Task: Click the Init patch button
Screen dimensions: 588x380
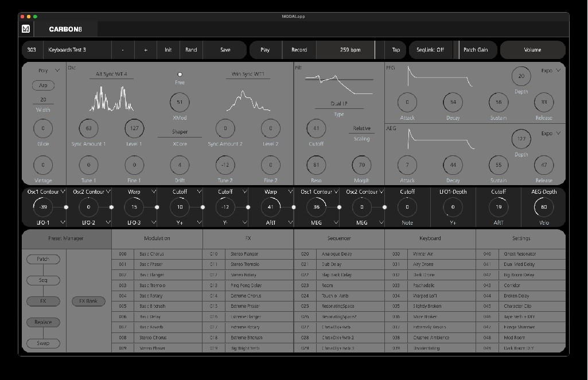Action: (168, 50)
